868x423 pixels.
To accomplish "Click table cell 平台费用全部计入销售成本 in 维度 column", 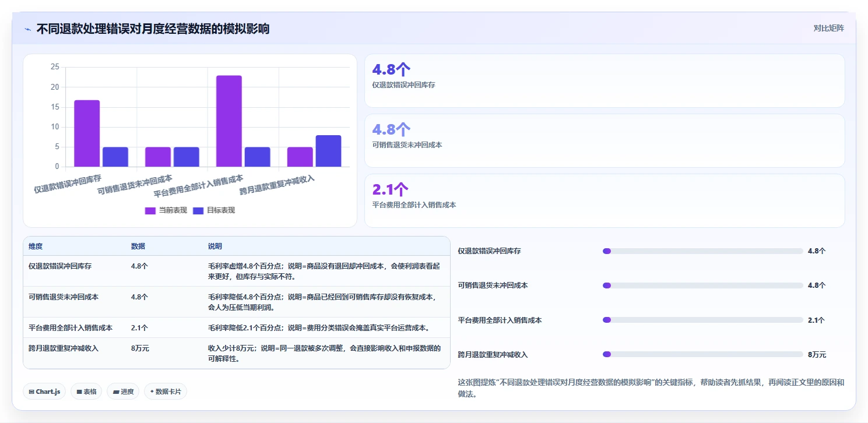I will [71, 328].
